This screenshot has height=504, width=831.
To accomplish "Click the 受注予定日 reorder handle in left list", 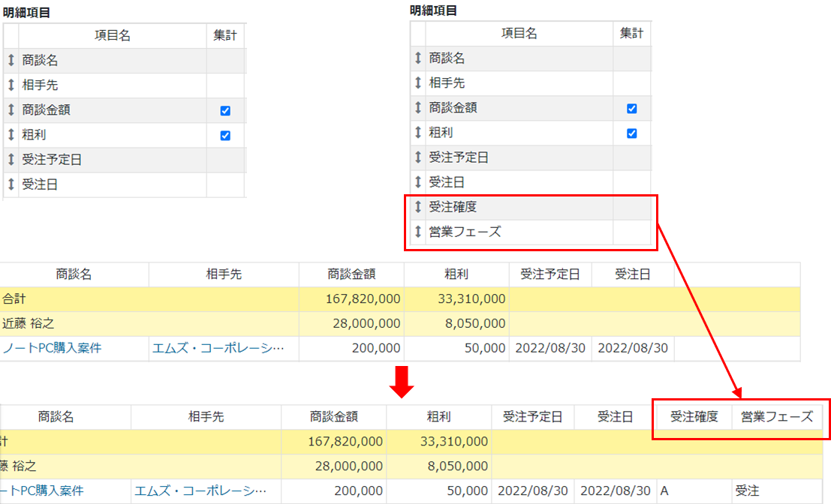I will pyautogui.click(x=11, y=160).
